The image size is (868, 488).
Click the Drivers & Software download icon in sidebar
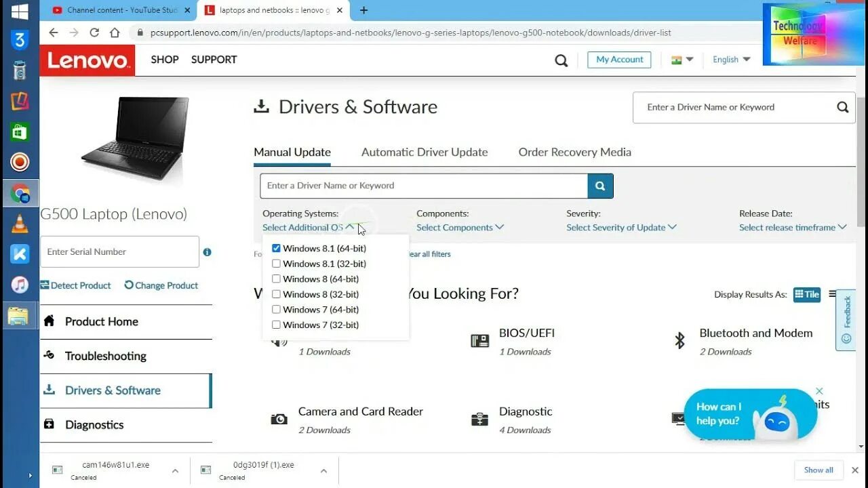tap(49, 390)
